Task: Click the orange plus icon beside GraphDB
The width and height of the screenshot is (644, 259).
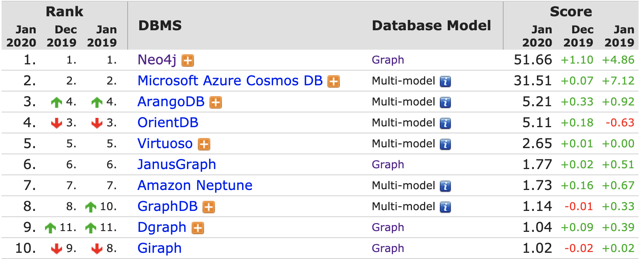Action: pyautogui.click(x=209, y=207)
